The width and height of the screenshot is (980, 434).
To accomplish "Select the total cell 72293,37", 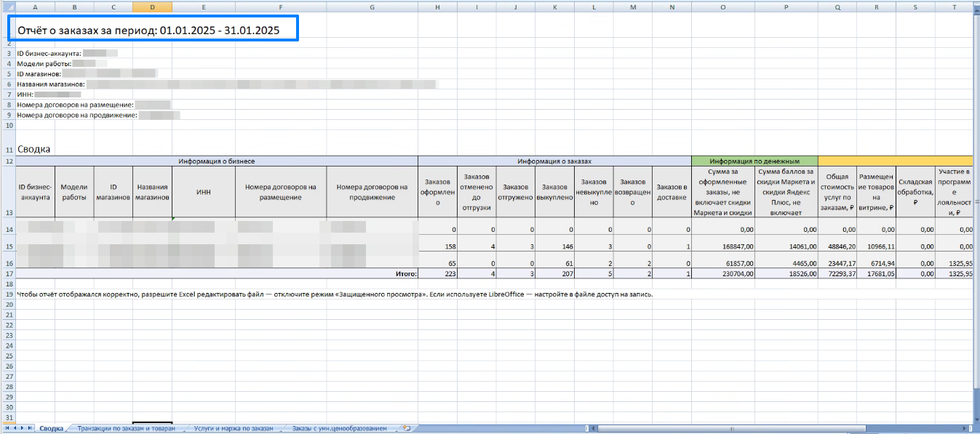I will tap(837, 274).
